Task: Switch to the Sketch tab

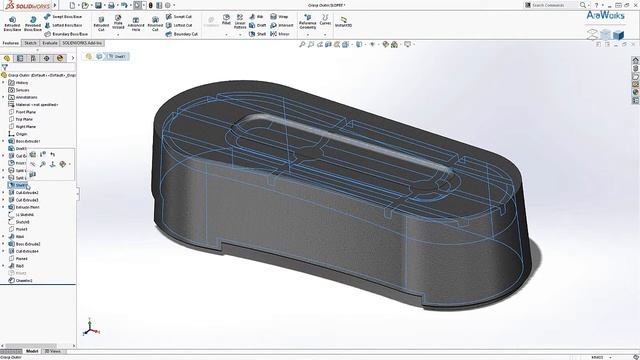Action: 30,43
